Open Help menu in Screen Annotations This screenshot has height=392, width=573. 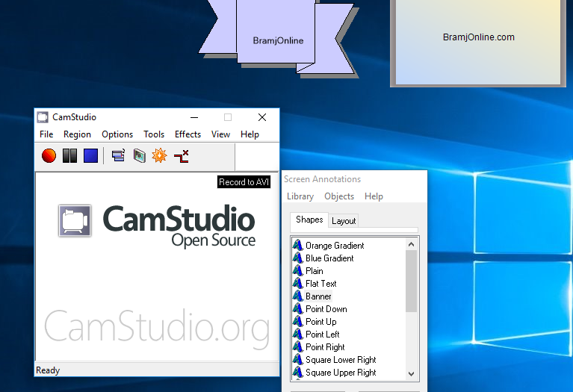tap(374, 196)
